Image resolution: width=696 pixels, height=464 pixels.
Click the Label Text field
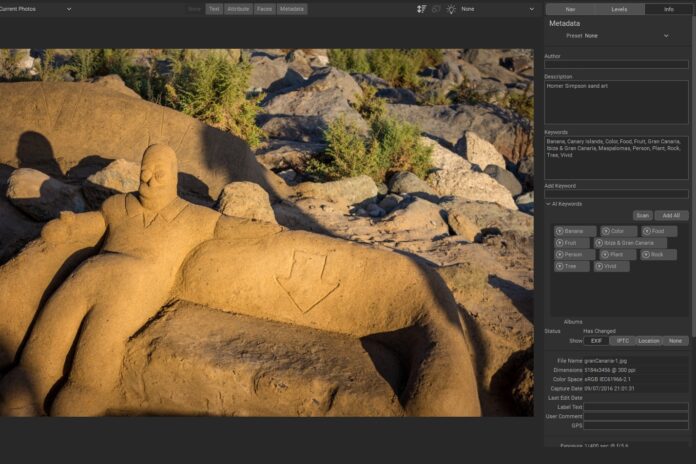pyautogui.click(x=636, y=407)
